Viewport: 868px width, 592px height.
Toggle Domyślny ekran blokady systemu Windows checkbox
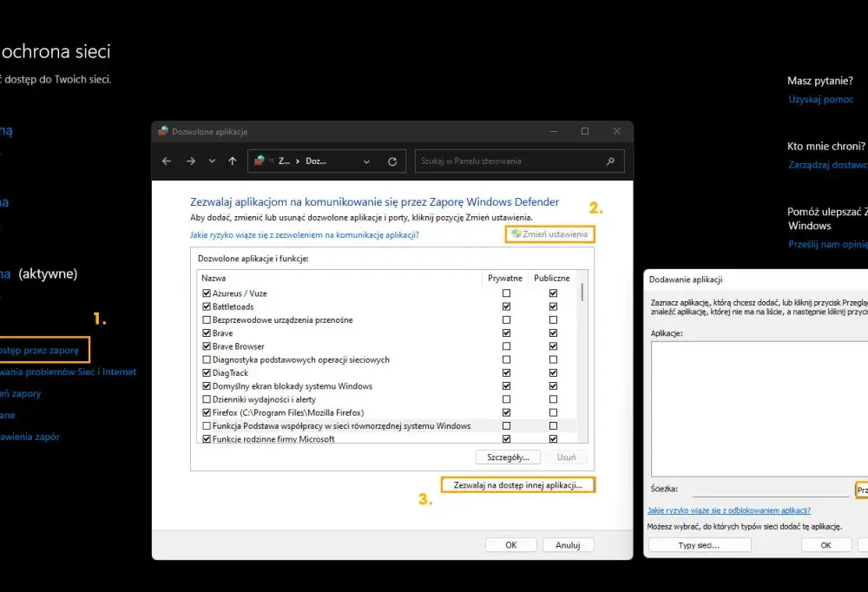point(207,386)
